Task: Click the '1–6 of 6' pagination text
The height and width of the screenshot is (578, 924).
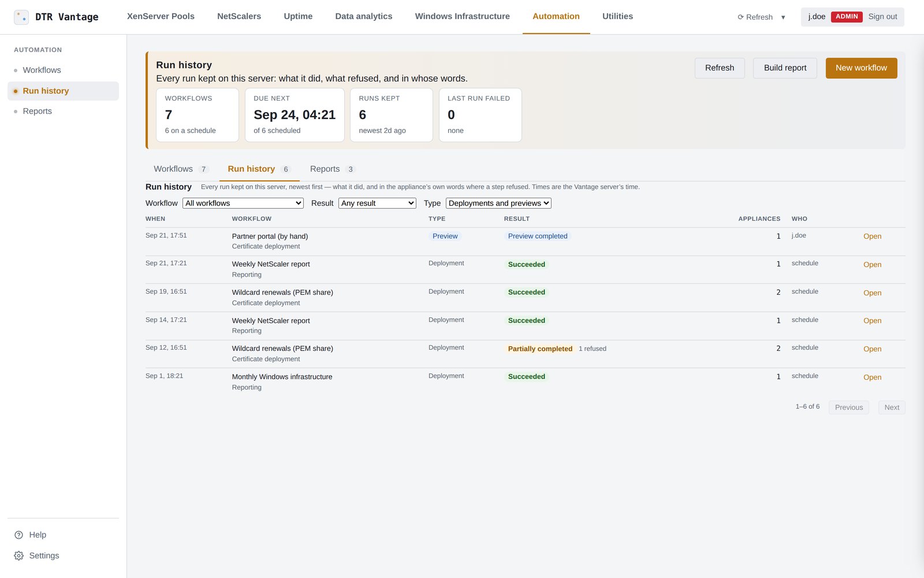Action: pyautogui.click(x=807, y=407)
